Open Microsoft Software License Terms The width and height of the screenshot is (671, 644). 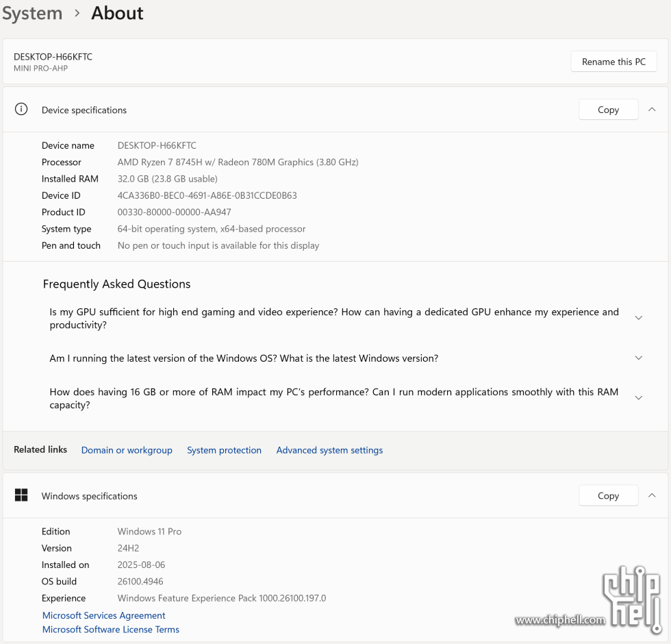coord(110,630)
